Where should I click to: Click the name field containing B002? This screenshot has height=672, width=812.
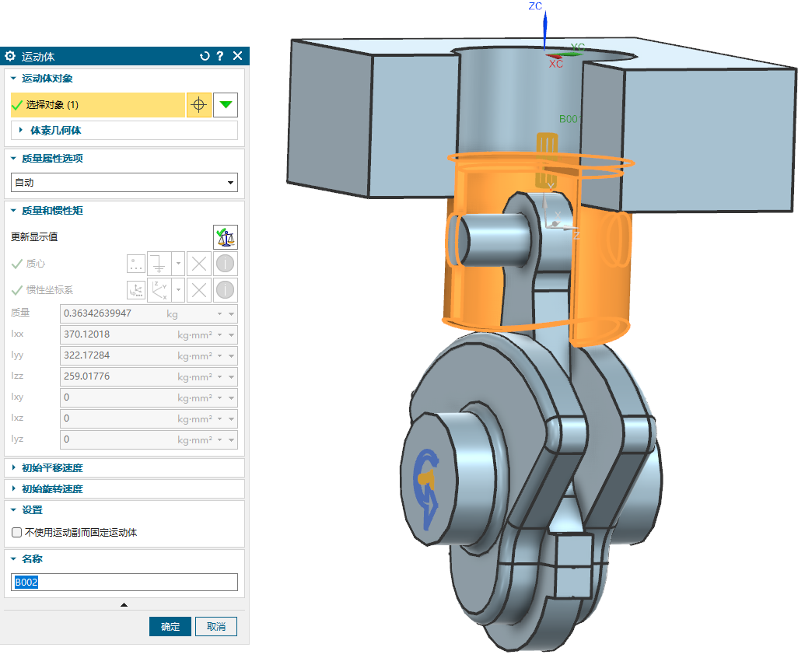pyautogui.click(x=124, y=583)
